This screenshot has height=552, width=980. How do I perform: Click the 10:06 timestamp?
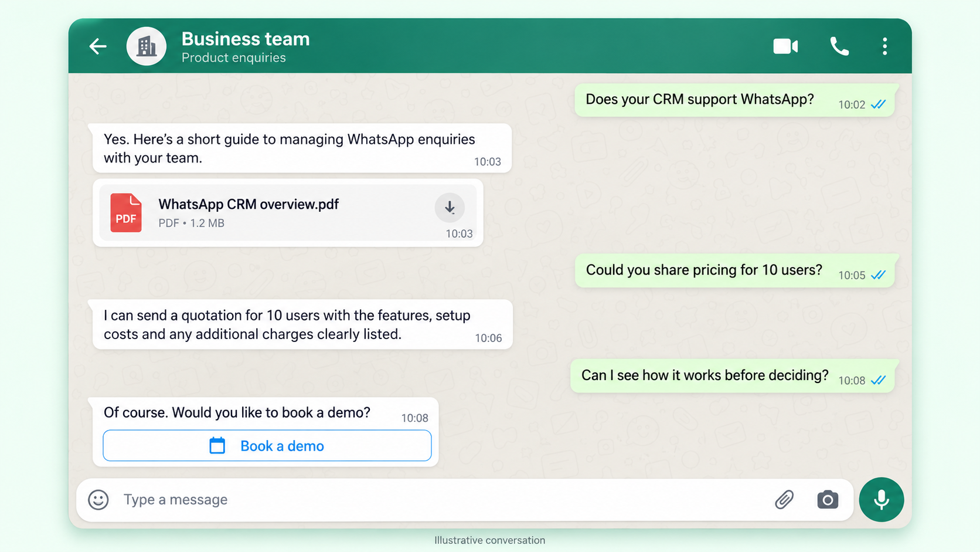[488, 338]
